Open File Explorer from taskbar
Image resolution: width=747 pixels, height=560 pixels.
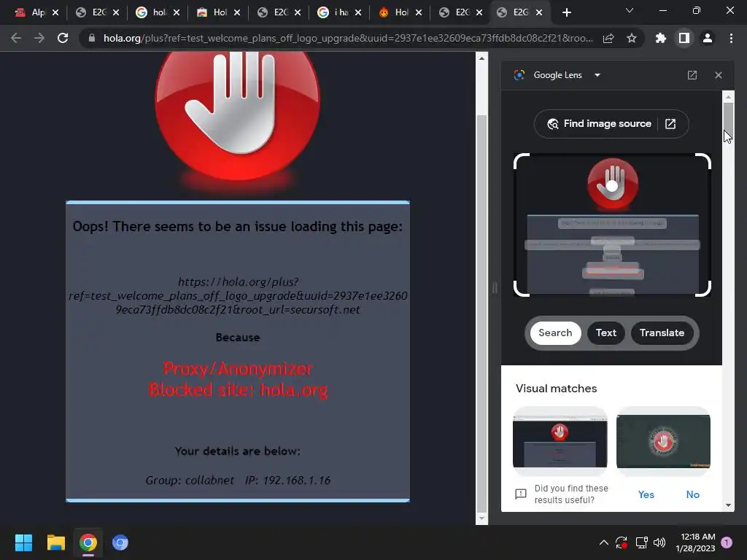[55, 542]
